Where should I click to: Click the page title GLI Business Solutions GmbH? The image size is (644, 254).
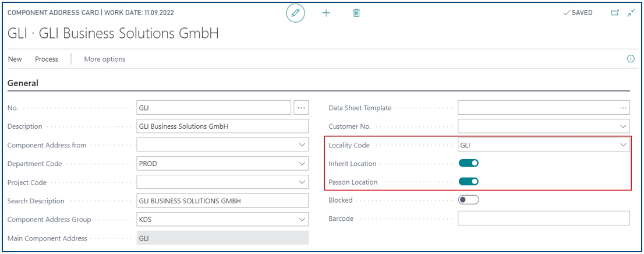[x=113, y=34]
